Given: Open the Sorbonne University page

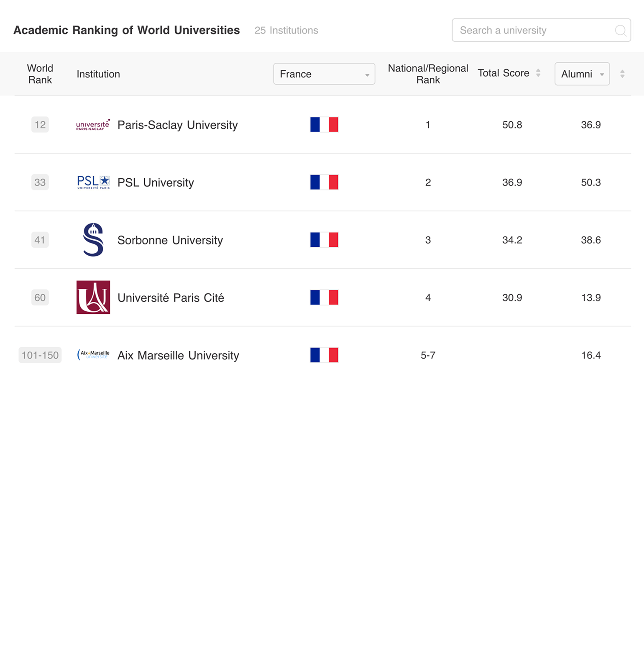Looking at the screenshot, I should (170, 240).
